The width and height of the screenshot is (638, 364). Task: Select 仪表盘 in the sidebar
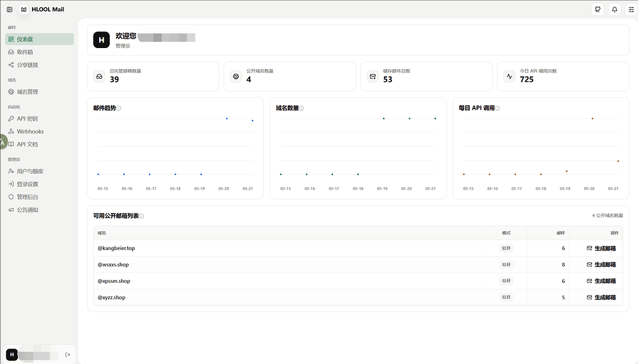click(39, 39)
